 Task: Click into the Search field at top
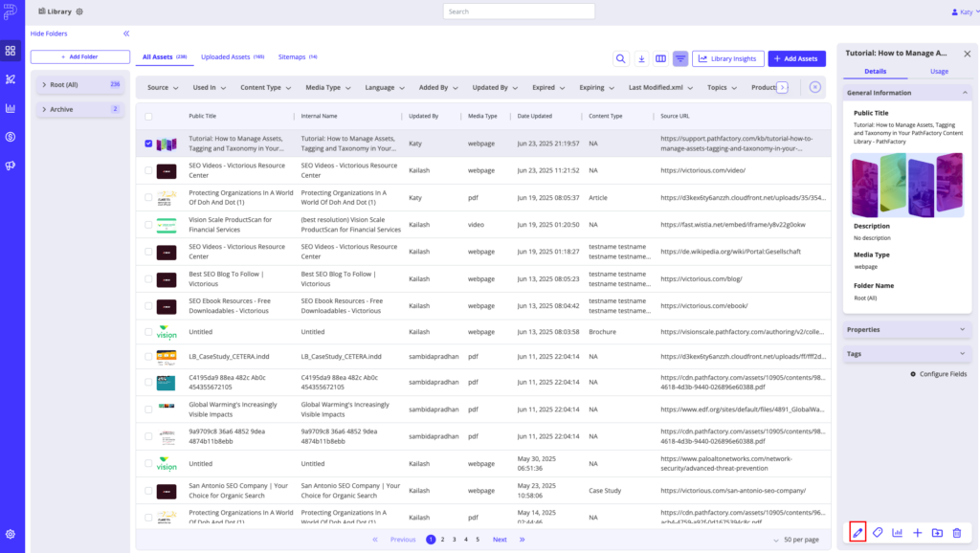click(519, 11)
